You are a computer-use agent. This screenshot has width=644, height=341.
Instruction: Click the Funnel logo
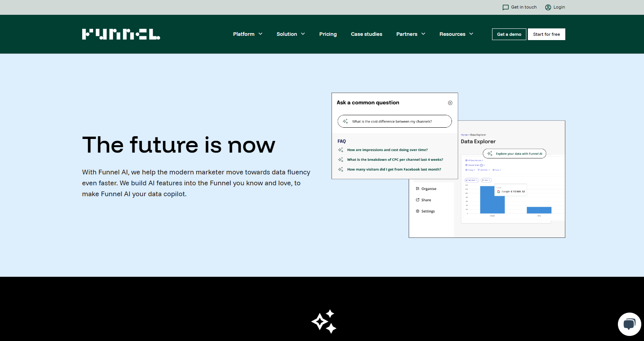(121, 34)
